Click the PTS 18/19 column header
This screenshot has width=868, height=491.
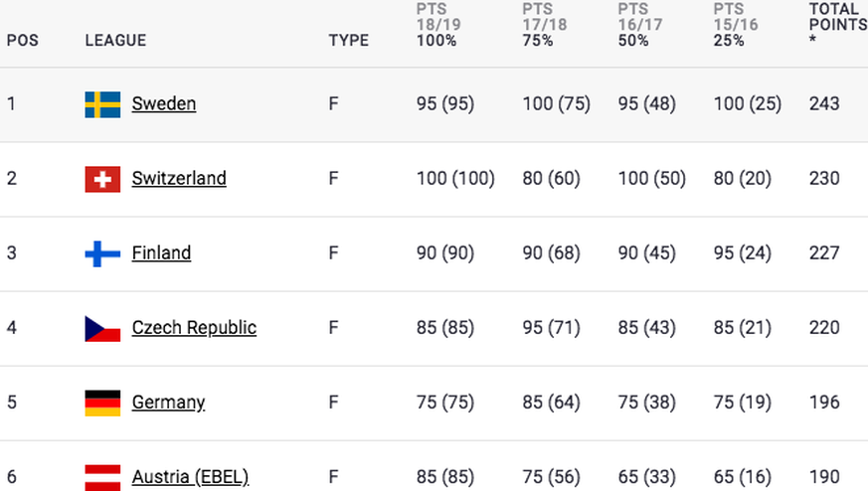click(438, 25)
